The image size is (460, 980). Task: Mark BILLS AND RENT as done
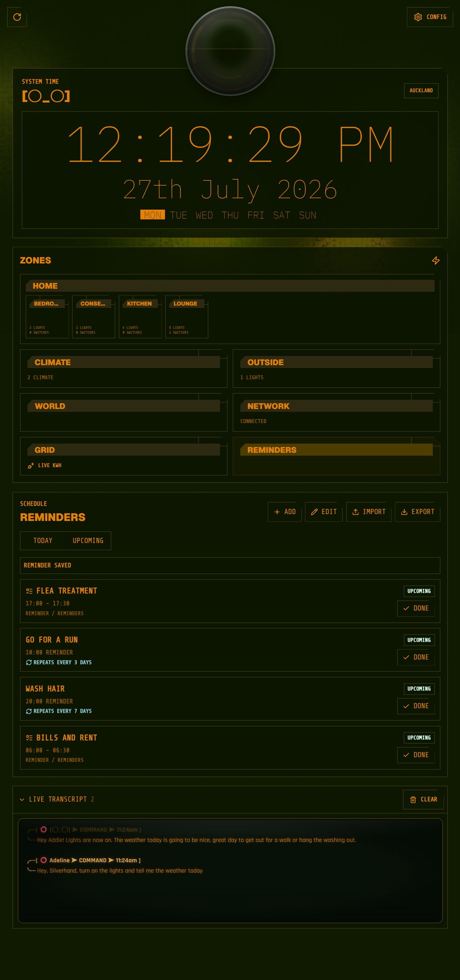(x=416, y=755)
